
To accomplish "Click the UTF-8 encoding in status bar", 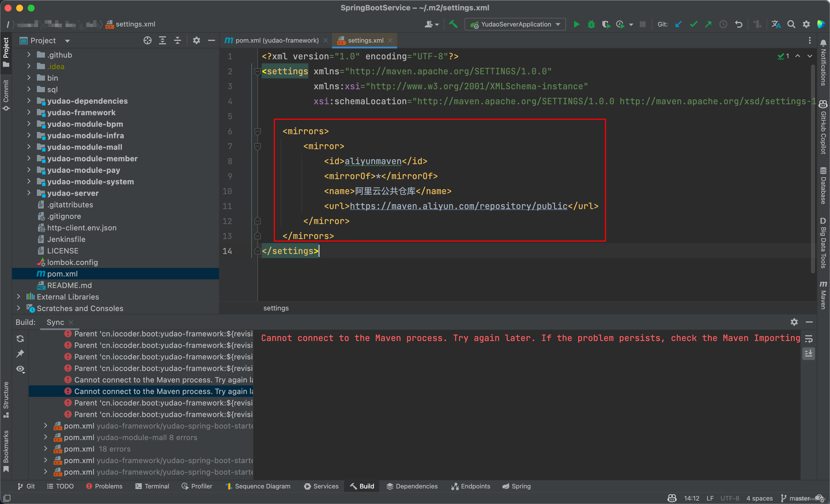I will pyautogui.click(x=730, y=498).
